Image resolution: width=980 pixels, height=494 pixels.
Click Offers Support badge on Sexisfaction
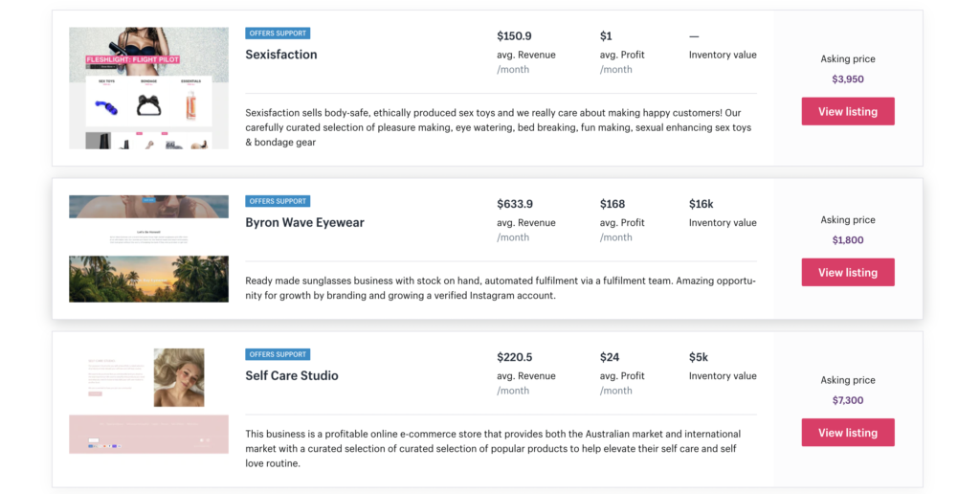point(278,34)
